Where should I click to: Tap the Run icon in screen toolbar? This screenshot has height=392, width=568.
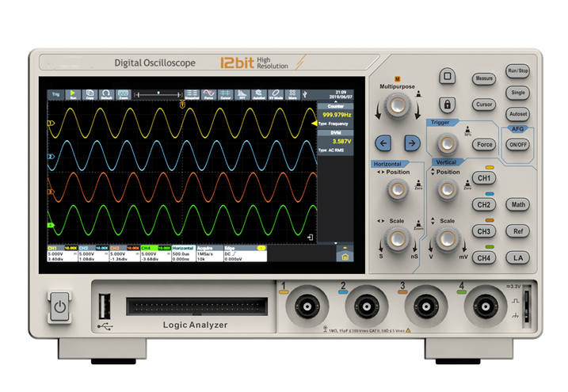(x=73, y=93)
